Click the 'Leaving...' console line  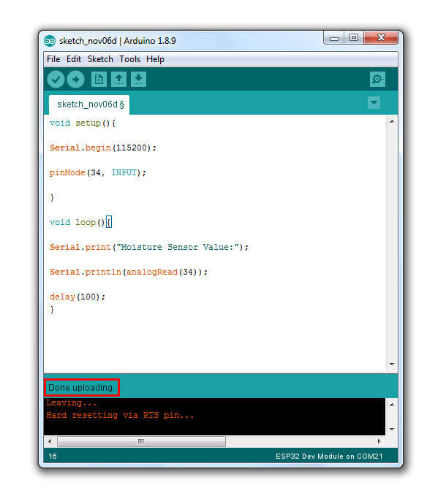pos(72,402)
